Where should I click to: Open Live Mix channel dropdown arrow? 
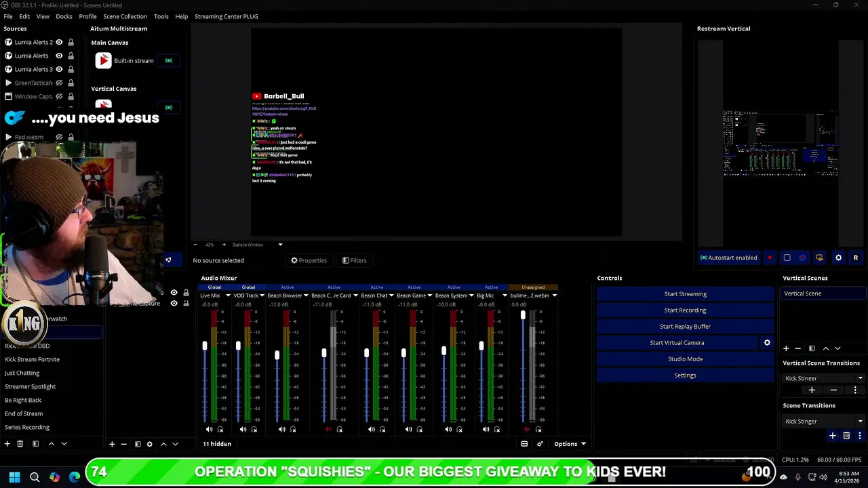[227, 296]
